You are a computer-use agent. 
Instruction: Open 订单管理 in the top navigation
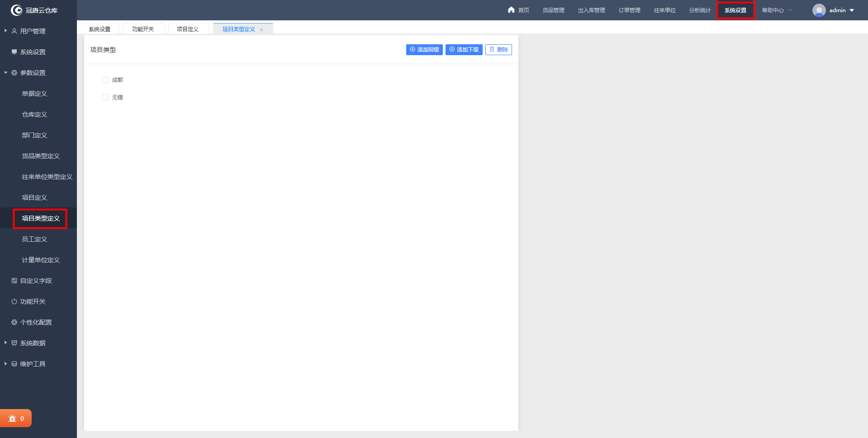click(x=629, y=10)
